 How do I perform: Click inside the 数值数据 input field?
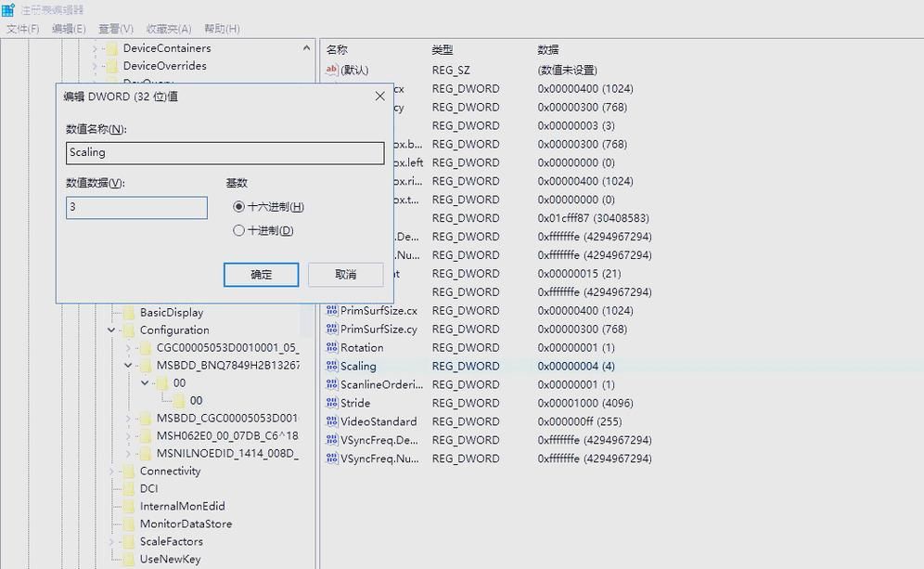(x=136, y=207)
